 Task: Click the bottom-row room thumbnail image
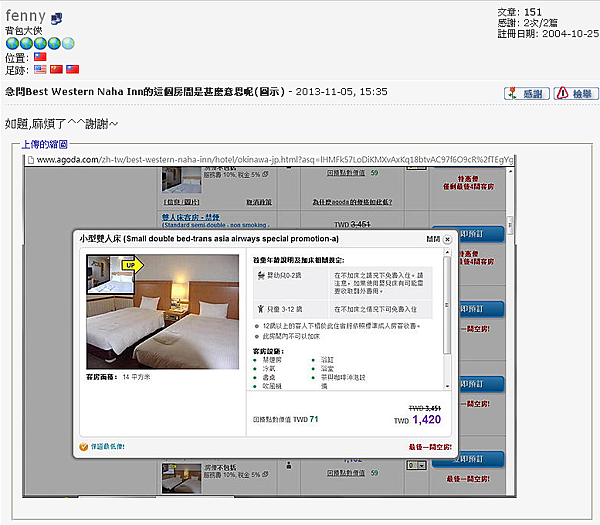181,478
